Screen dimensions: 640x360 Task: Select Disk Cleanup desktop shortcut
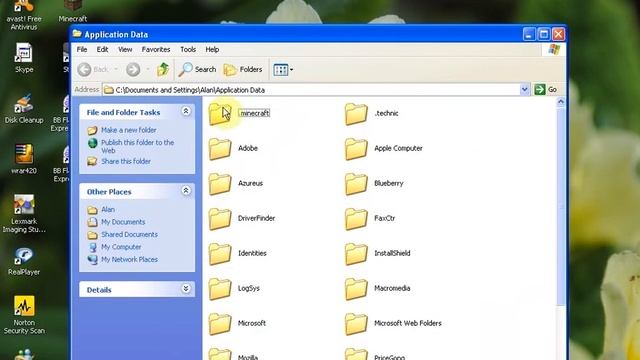24,109
